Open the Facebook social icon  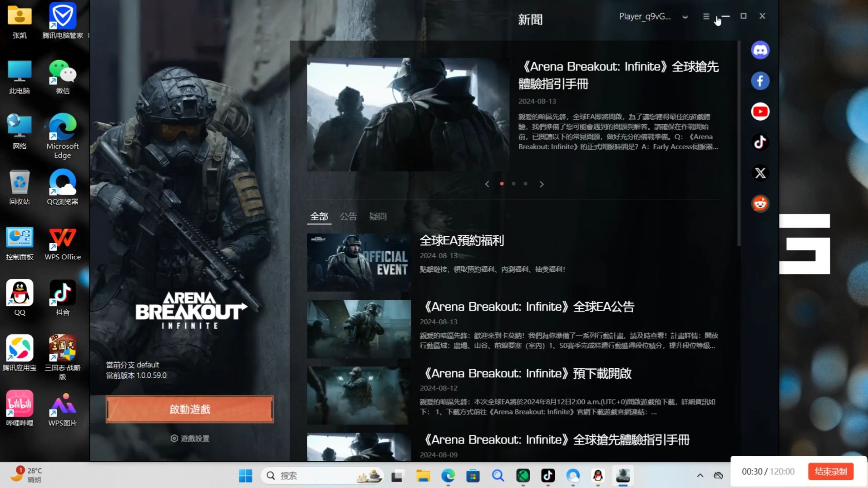(760, 81)
